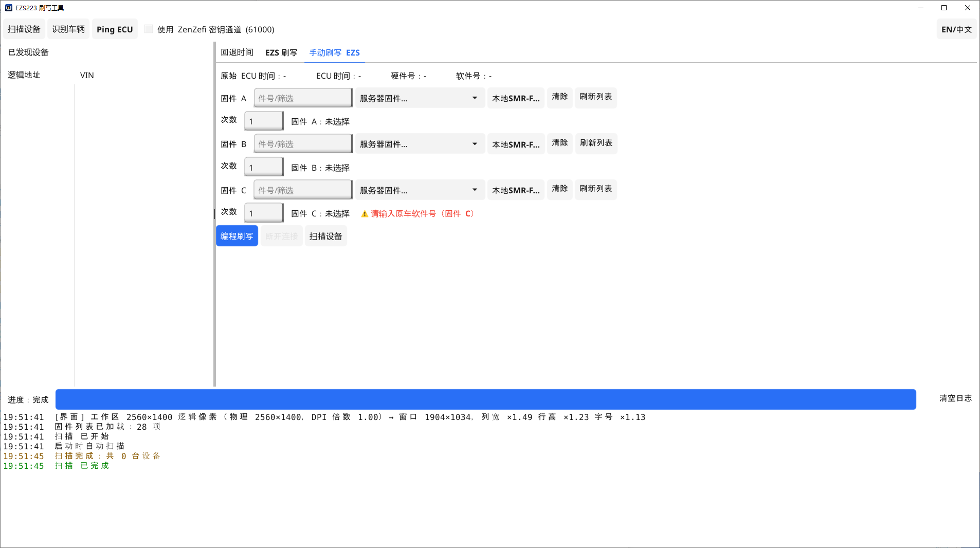Switch to the 回退时间 tab
Screen dimensions: 980x548
tap(237, 52)
